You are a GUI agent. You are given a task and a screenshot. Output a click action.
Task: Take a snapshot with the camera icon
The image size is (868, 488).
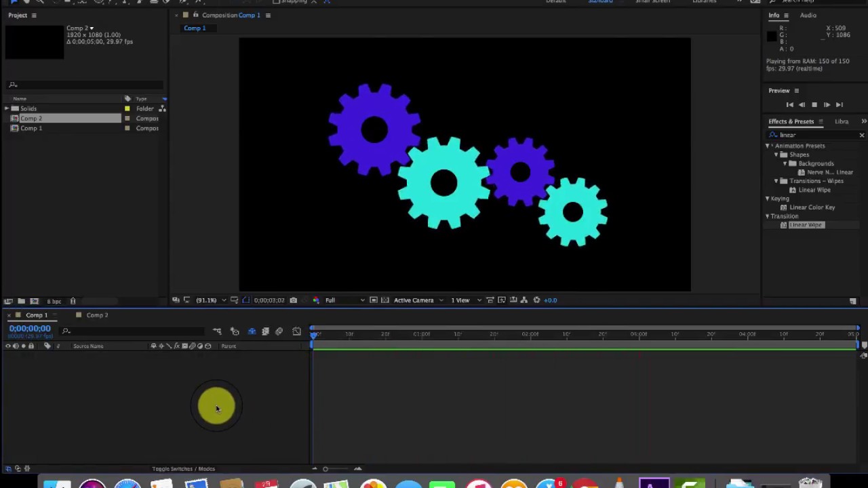pyautogui.click(x=293, y=300)
